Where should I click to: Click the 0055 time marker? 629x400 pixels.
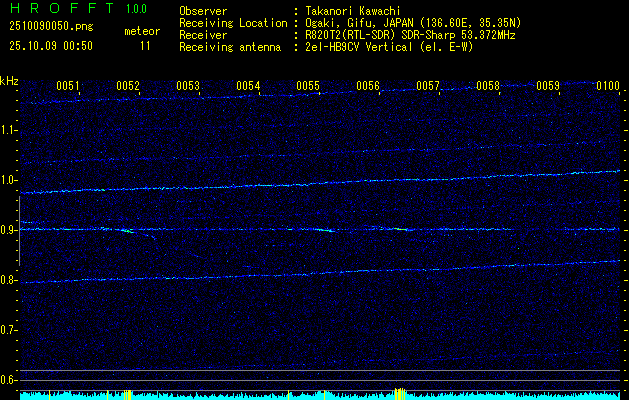pyautogui.click(x=308, y=86)
